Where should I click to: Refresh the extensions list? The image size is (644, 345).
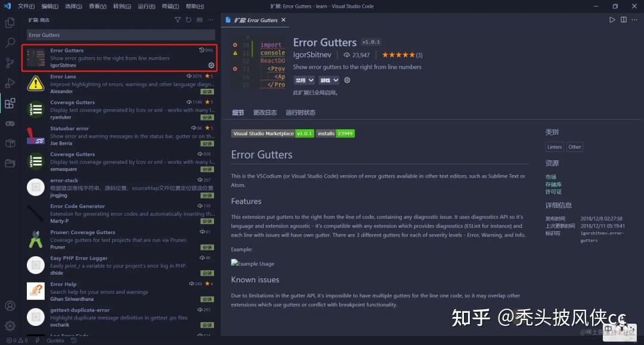tap(188, 20)
